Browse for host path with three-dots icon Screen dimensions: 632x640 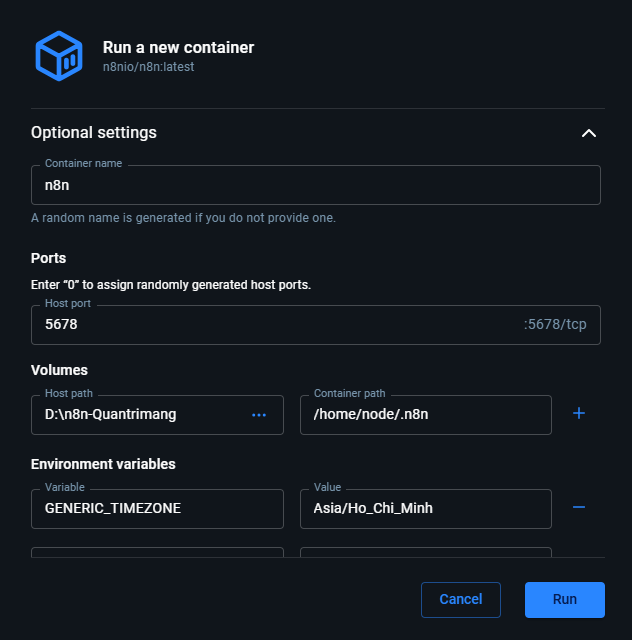(259, 415)
